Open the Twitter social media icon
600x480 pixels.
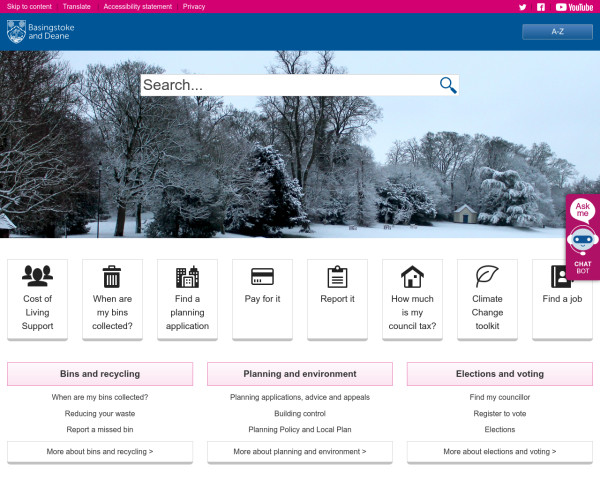(x=522, y=7)
